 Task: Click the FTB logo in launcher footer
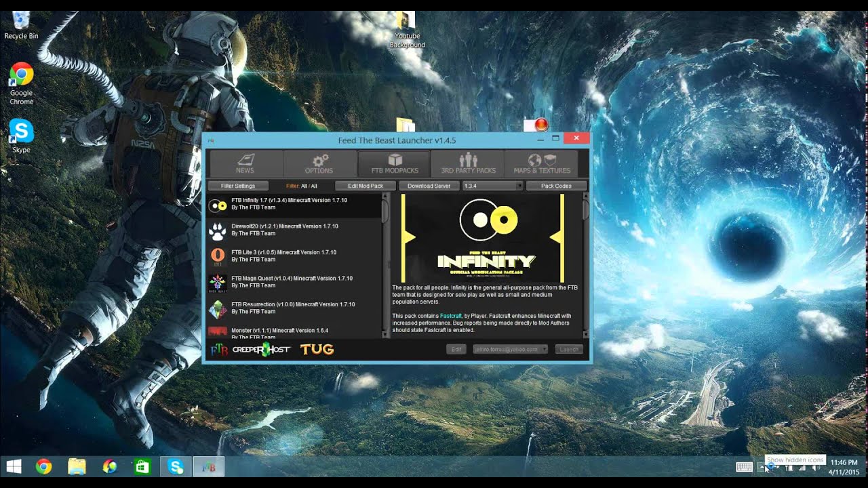219,350
